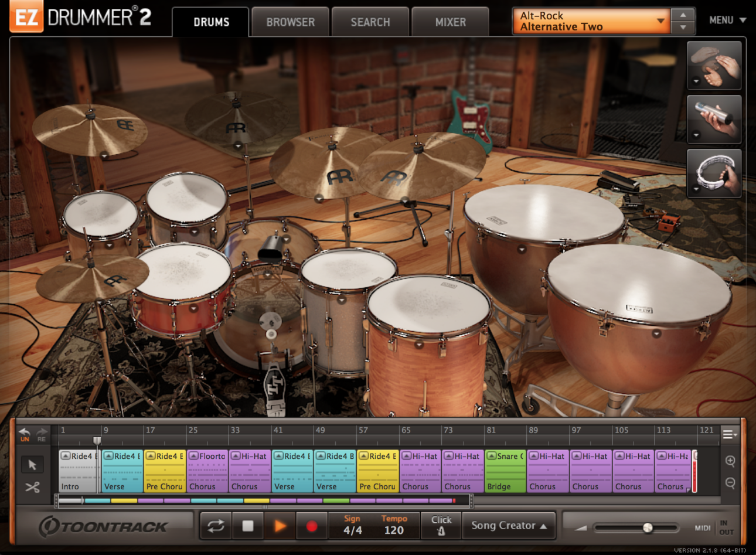Zoom out of the song timeline
Screen dimensions: 756x555
(x=730, y=483)
